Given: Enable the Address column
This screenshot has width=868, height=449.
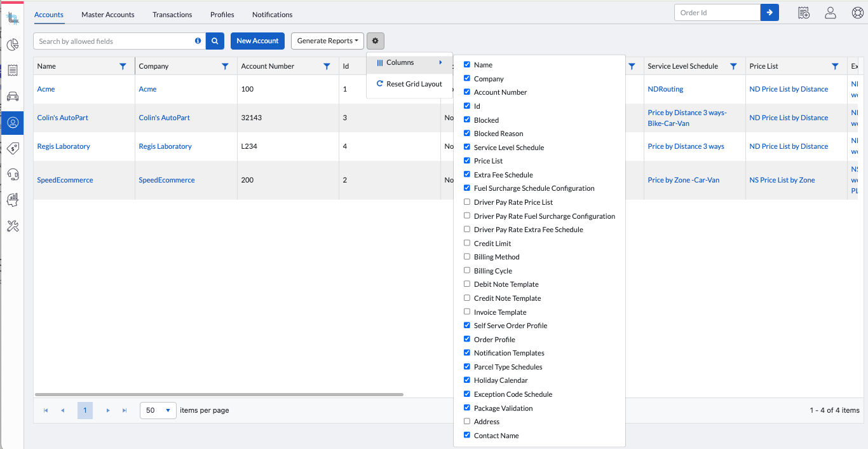Looking at the screenshot, I should point(467,422).
